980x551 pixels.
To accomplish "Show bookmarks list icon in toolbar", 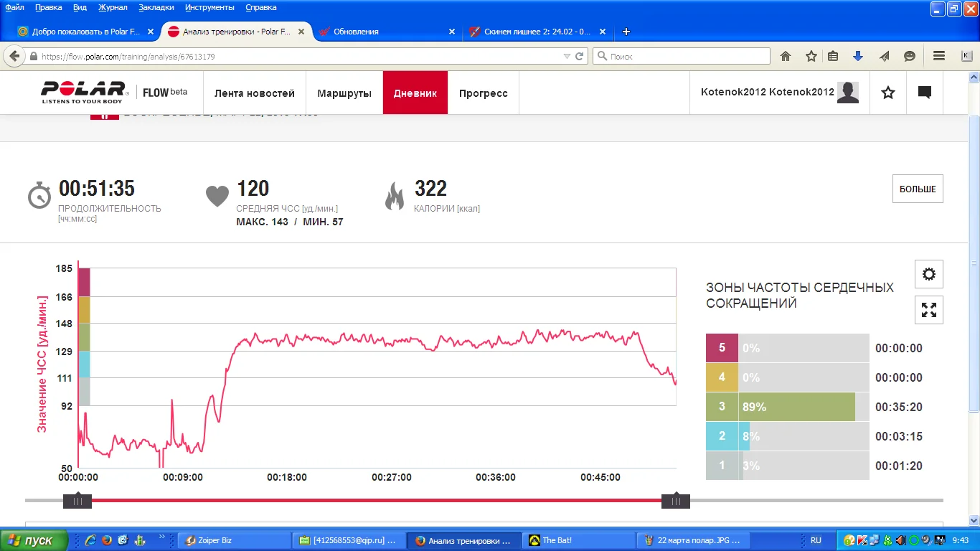I will pyautogui.click(x=833, y=56).
